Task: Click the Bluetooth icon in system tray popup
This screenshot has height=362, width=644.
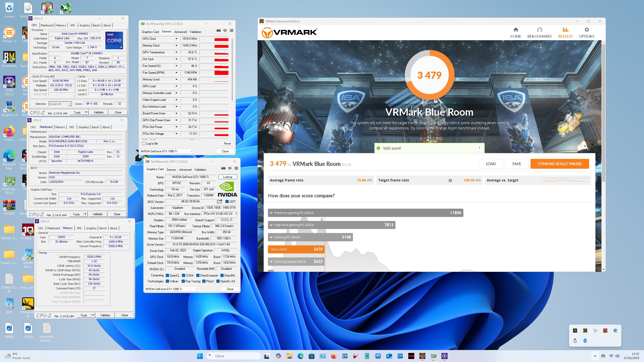Action: 585,341
